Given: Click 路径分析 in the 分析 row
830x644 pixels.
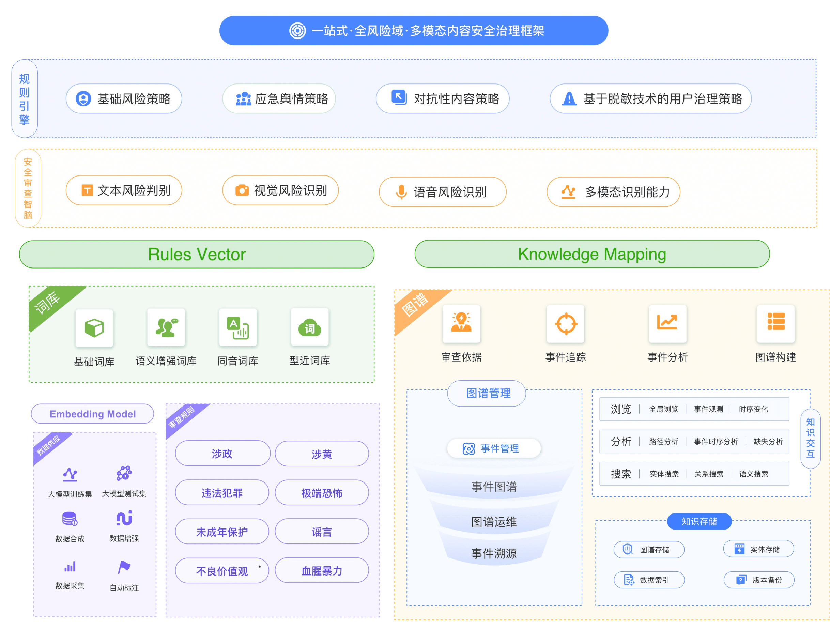Looking at the screenshot, I should [663, 441].
